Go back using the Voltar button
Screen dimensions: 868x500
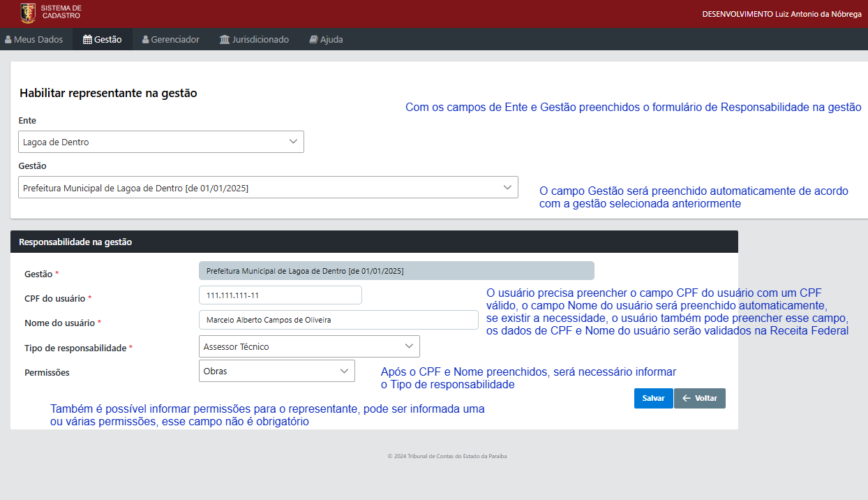(700, 398)
